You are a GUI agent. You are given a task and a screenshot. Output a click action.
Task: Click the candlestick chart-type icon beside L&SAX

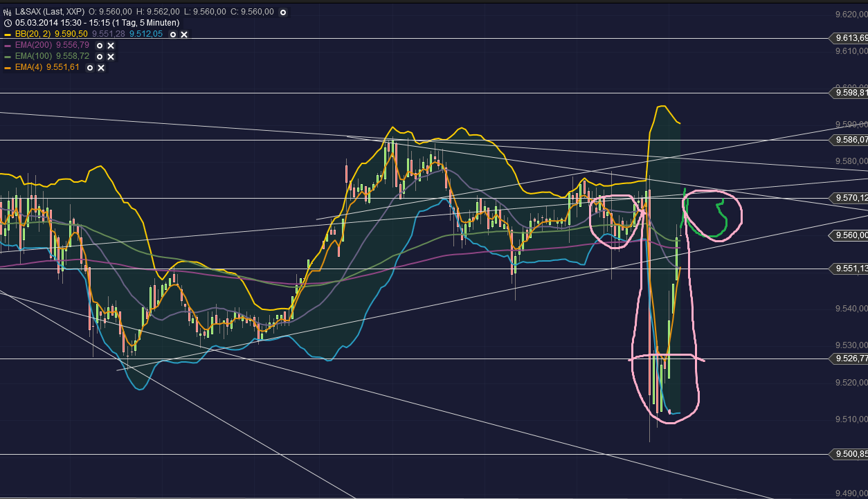[x=8, y=12]
